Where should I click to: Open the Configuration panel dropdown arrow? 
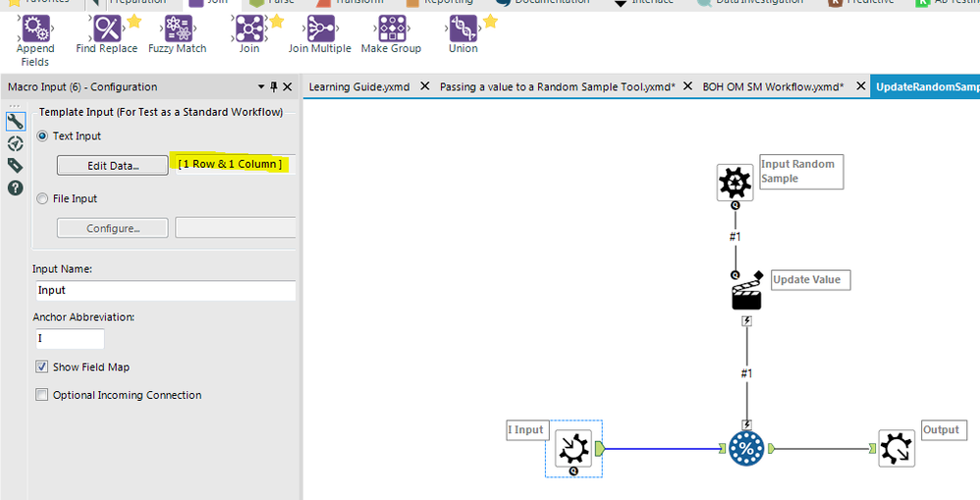click(x=261, y=86)
